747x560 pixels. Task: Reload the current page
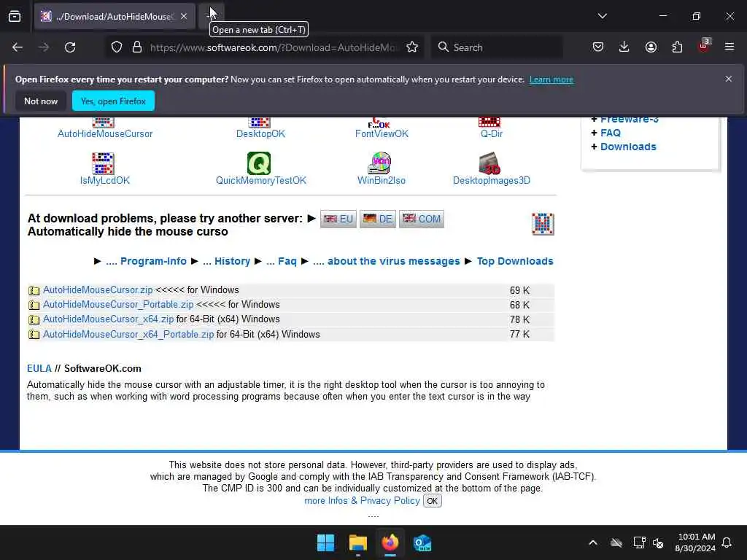pos(70,47)
